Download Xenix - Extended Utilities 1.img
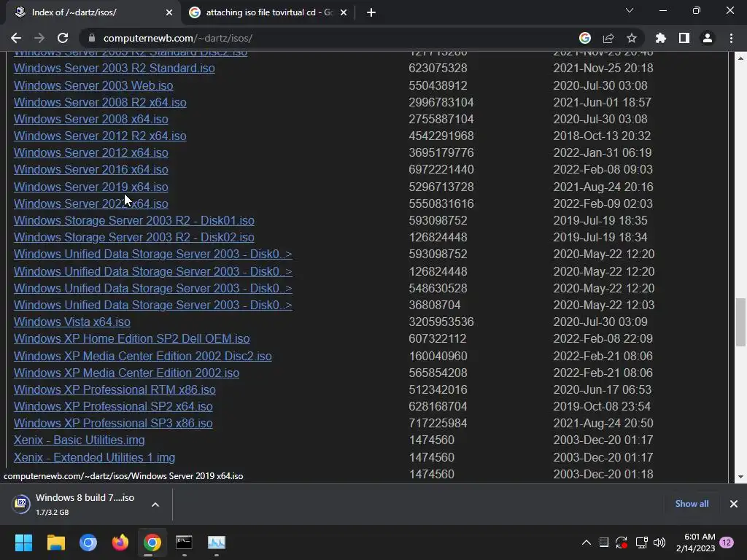The image size is (747, 560). point(94,458)
